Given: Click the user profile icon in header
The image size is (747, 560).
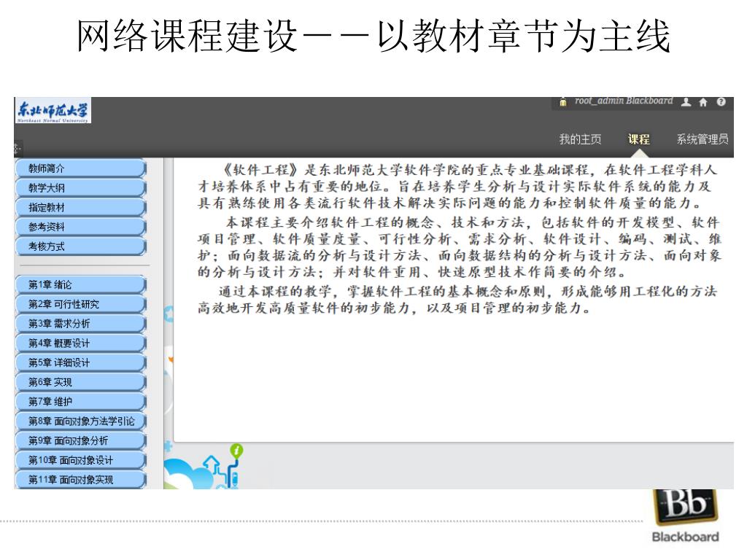Looking at the screenshot, I should 686,102.
